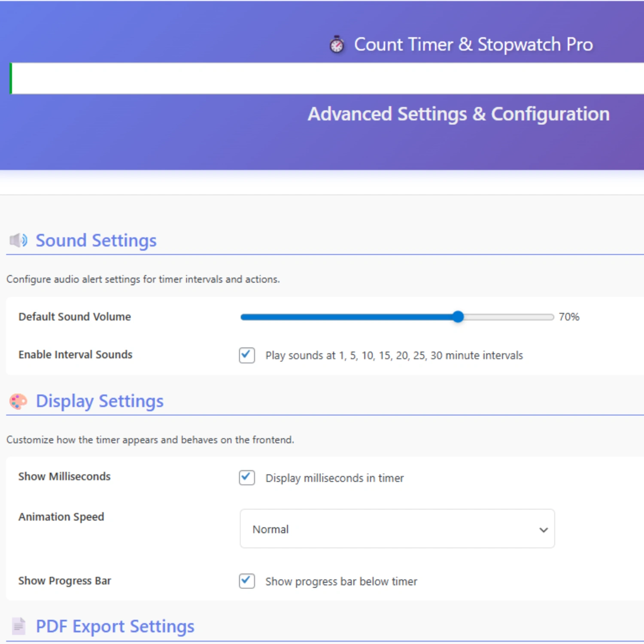Uncheck the Show Milliseconds checkbox
The image size is (644, 644).
click(247, 477)
